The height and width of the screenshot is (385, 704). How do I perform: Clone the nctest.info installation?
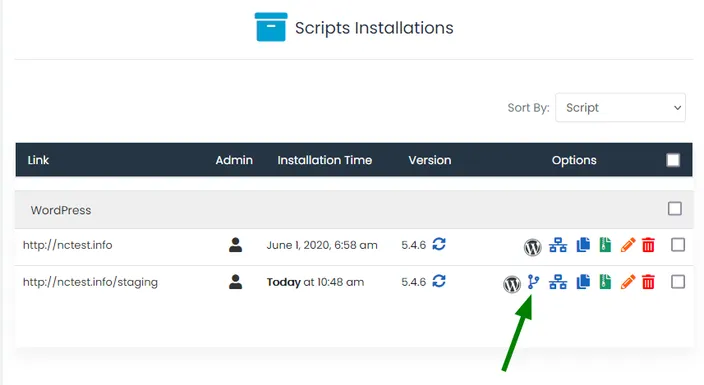pyautogui.click(x=583, y=245)
